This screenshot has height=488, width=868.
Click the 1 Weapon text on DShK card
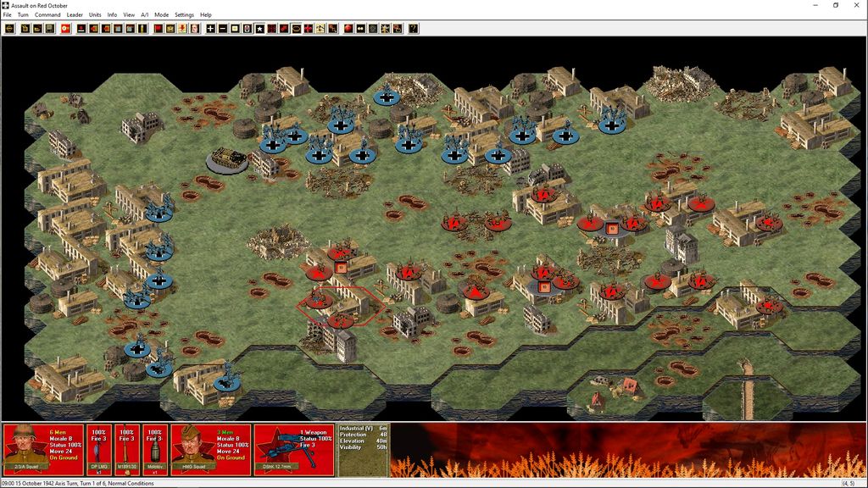tap(314, 432)
